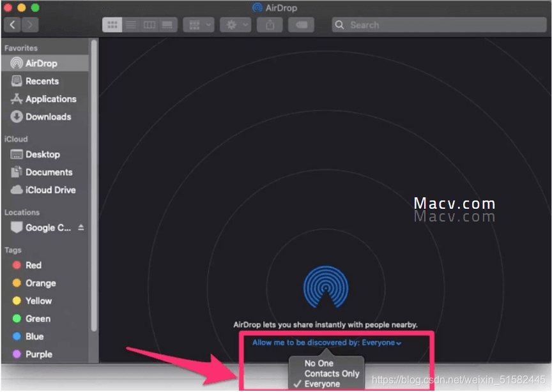Filter by the Yellow tag label
This screenshot has width=552, height=392.
pos(39,301)
